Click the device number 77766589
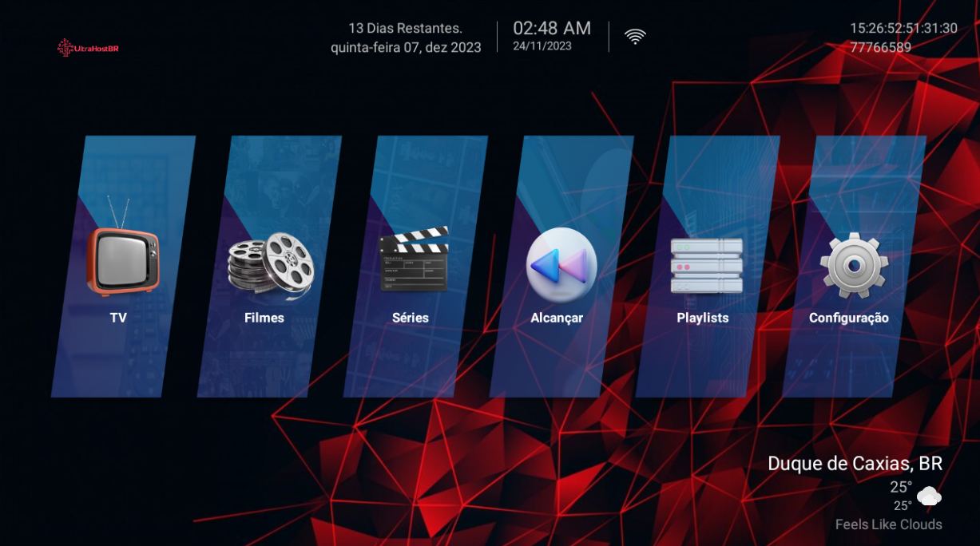Image resolution: width=980 pixels, height=546 pixels. (x=880, y=47)
